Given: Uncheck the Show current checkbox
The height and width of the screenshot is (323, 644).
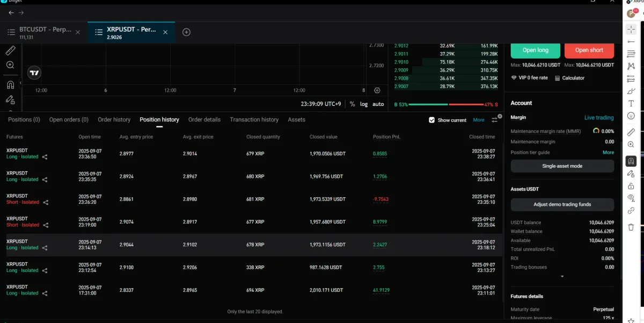Looking at the screenshot, I should [x=431, y=120].
